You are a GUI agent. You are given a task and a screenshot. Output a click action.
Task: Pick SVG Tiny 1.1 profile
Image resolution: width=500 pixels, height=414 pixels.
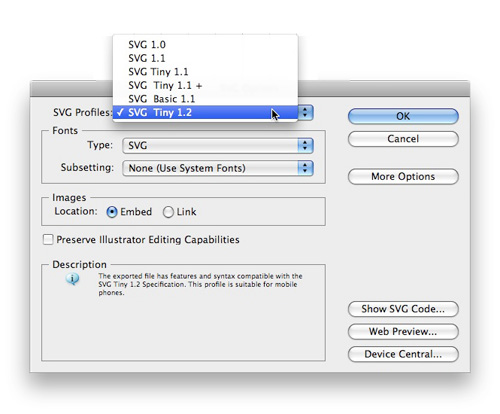tap(205, 72)
